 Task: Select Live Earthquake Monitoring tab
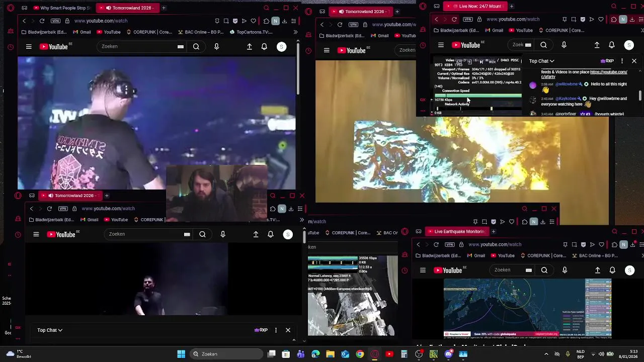click(x=457, y=231)
